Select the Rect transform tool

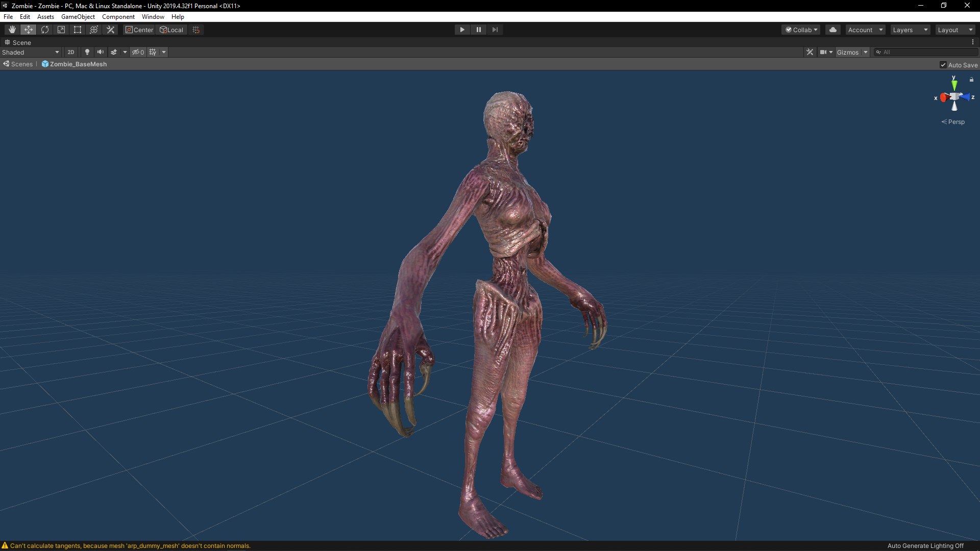click(77, 30)
